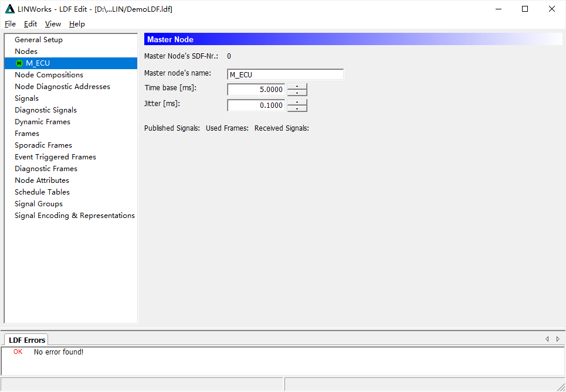
Task: Decrease Jitter value with down arrow
Action: click(x=297, y=108)
